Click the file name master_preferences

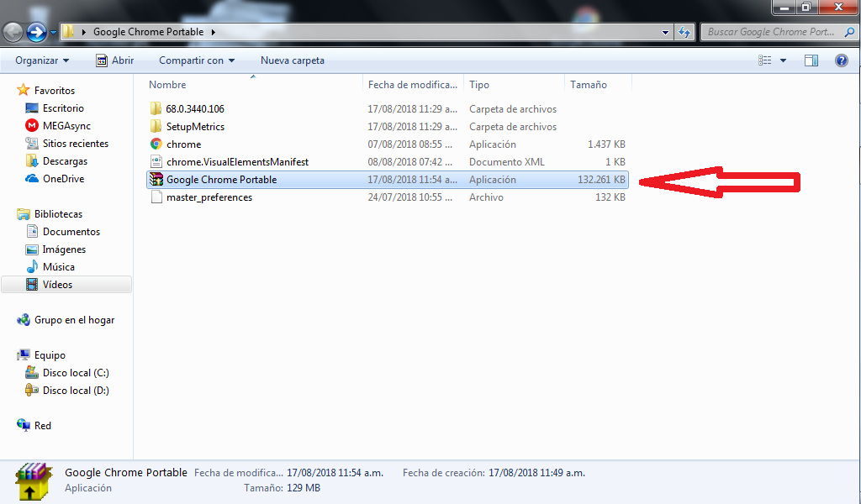click(x=209, y=197)
